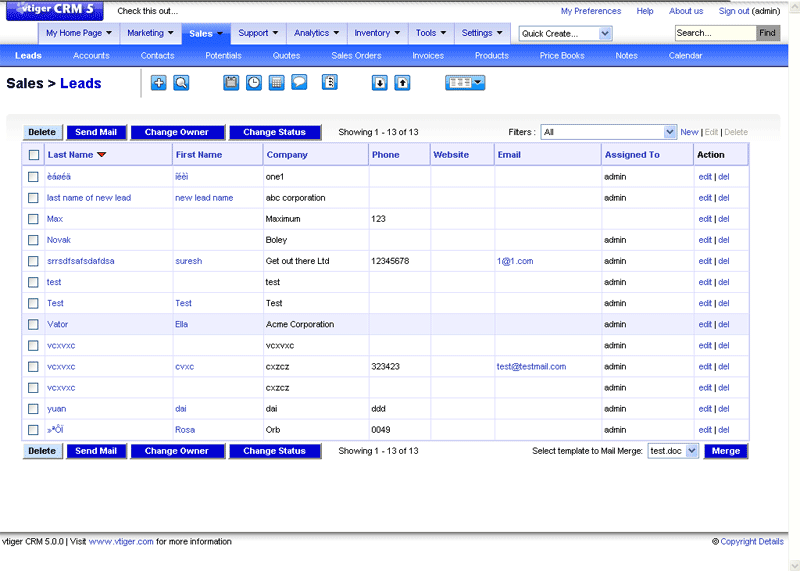The height and width of the screenshot is (571, 800).
Task: Click the top Delete button
Action: click(x=42, y=132)
